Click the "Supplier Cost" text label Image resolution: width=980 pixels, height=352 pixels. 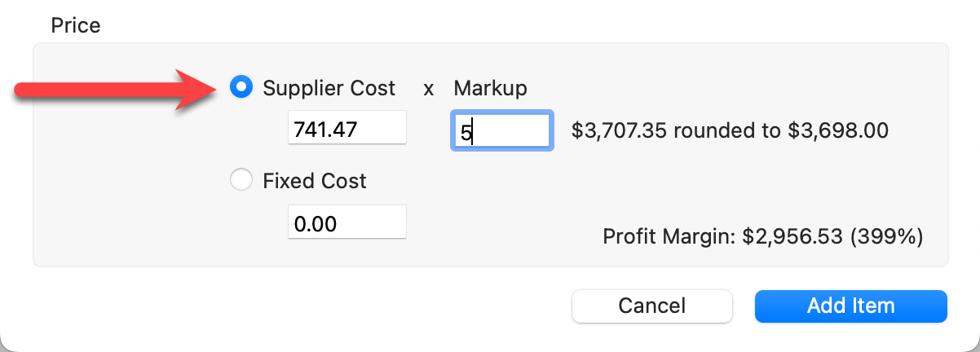[329, 88]
